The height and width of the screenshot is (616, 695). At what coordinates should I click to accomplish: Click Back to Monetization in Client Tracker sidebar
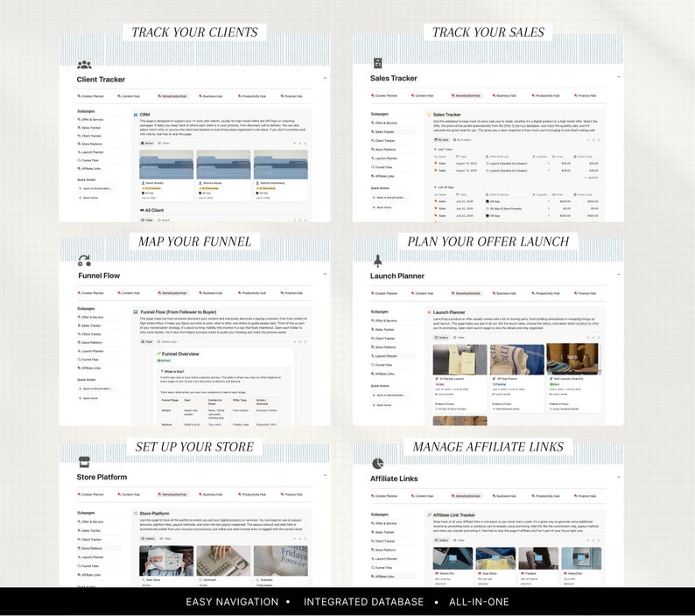click(95, 188)
